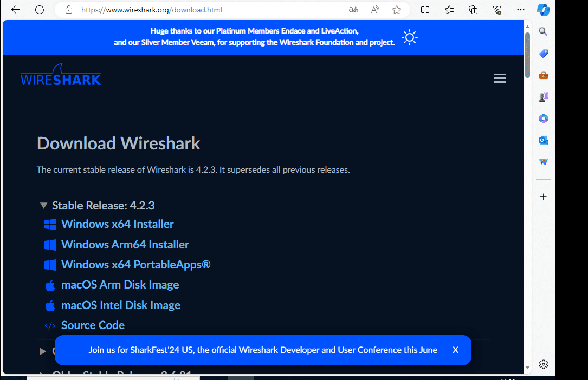
Task: Download macOS Intel Disk Image
Action: pos(121,305)
